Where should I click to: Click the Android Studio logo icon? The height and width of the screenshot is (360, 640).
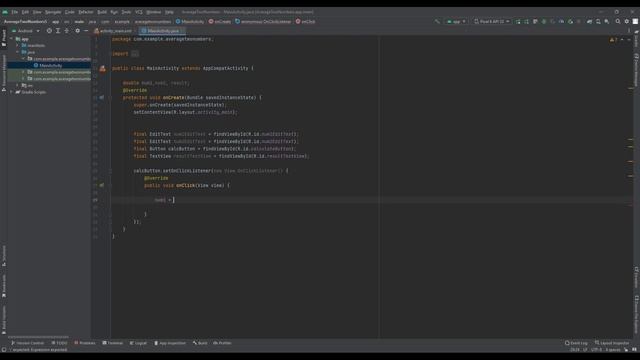[5, 12]
